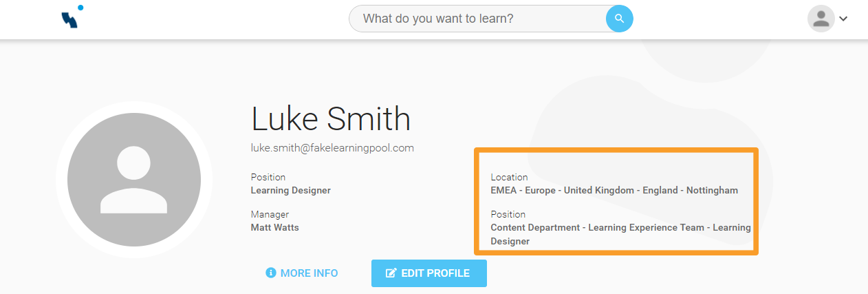This screenshot has height=294, width=868.
Task: Click the luke.smith@fakelearningpool.com email address
Action: [332, 148]
